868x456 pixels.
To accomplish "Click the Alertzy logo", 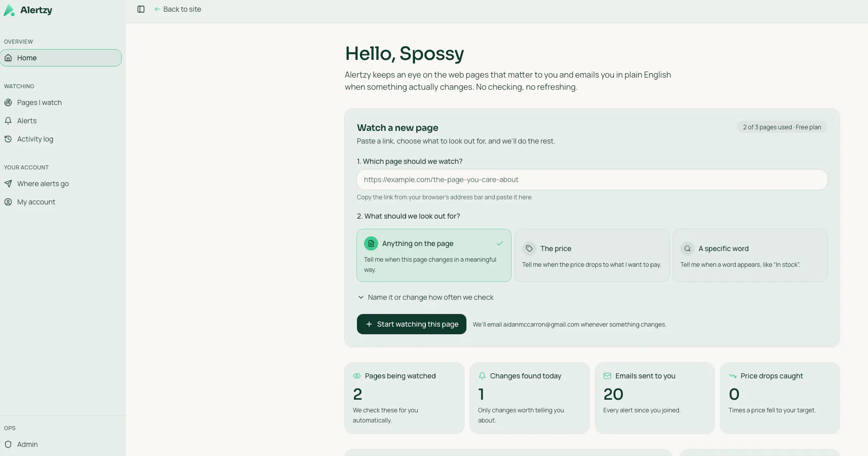I will [x=28, y=10].
